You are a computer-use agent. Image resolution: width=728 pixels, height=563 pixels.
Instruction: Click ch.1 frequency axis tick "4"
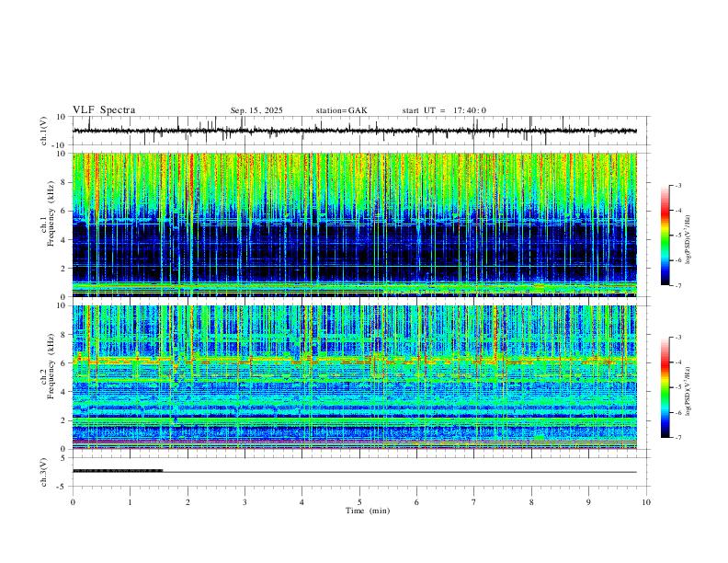(x=63, y=240)
